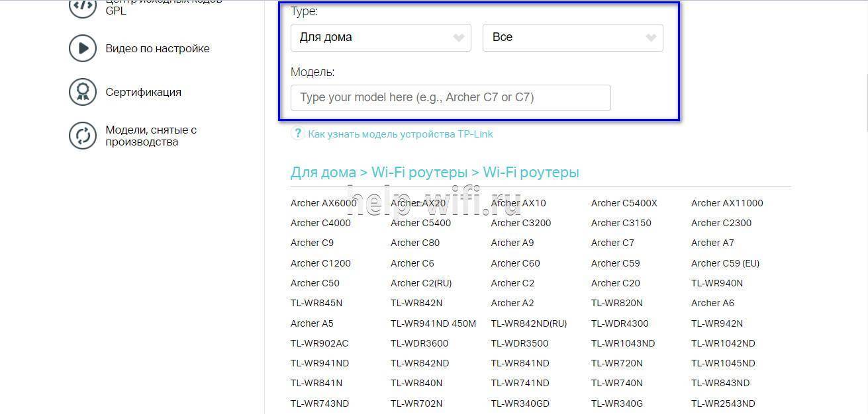Click the video setup play icon

click(x=83, y=48)
